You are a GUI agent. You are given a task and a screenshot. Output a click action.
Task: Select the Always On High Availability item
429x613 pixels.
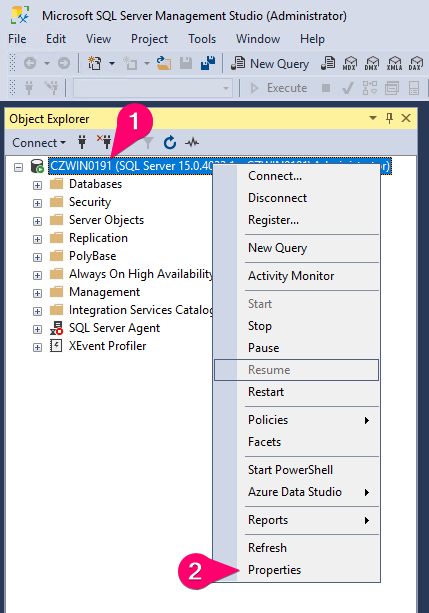(141, 274)
